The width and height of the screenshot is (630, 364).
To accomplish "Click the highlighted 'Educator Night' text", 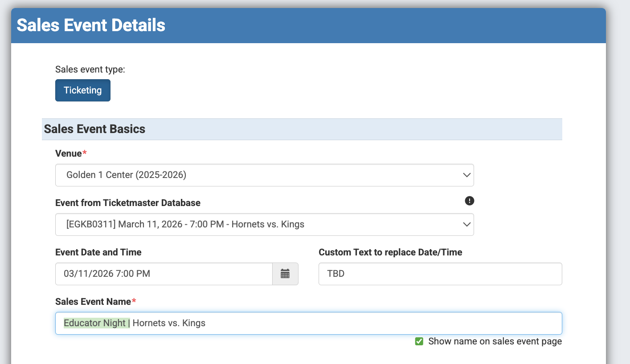I will pos(94,323).
